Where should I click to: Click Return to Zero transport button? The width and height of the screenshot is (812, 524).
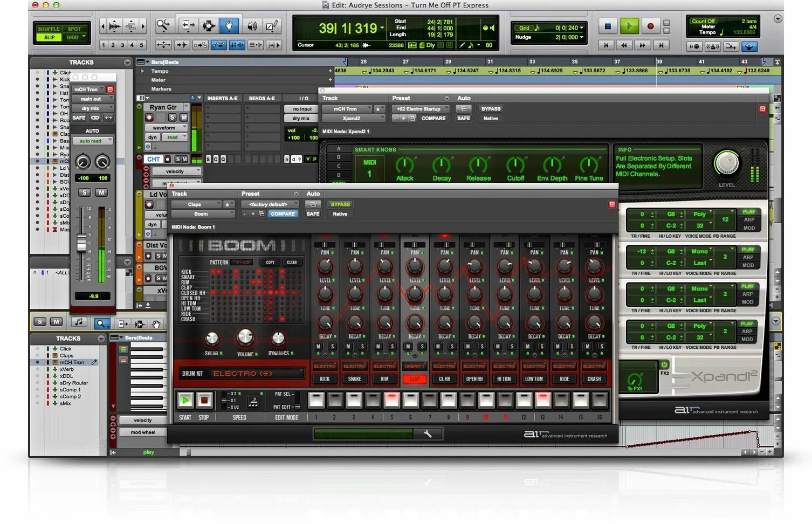(x=607, y=45)
